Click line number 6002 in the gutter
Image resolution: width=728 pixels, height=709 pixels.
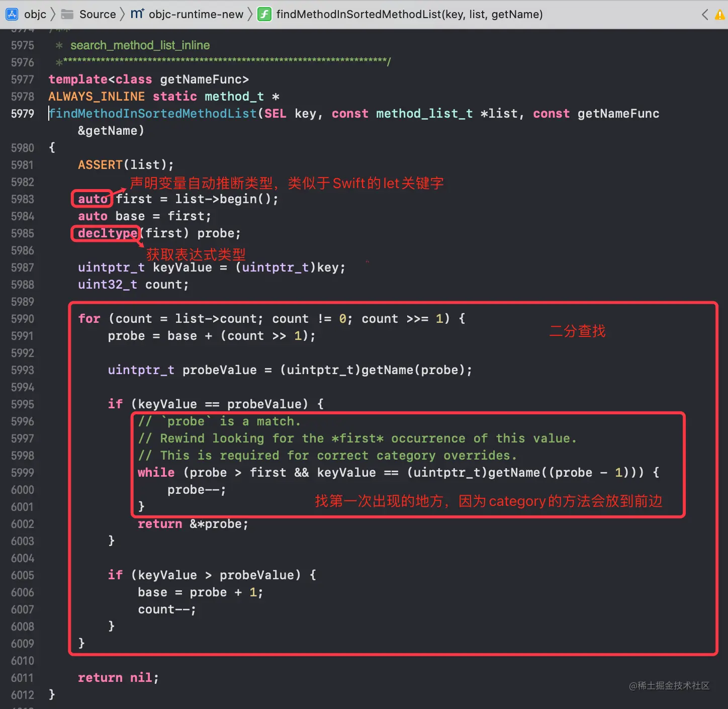(x=23, y=524)
